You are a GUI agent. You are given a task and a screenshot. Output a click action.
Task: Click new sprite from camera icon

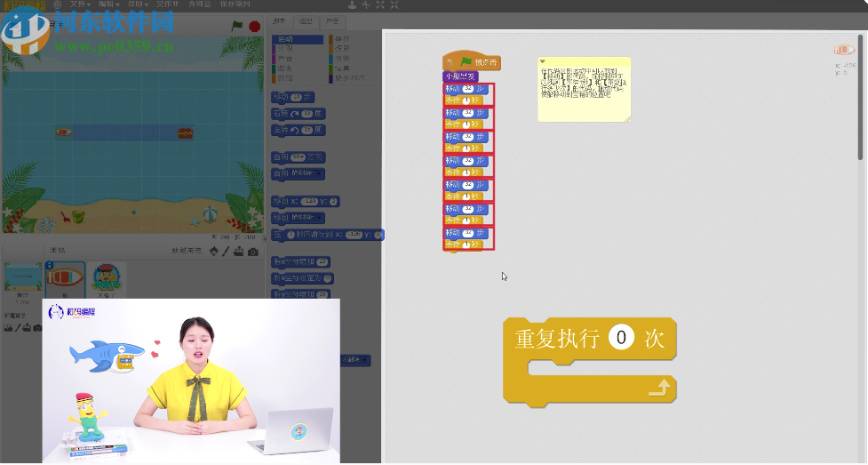253,252
